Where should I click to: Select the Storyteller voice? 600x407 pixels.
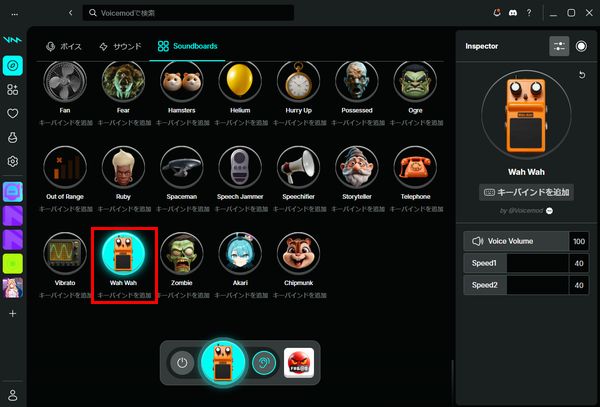pyautogui.click(x=357, y=168)
